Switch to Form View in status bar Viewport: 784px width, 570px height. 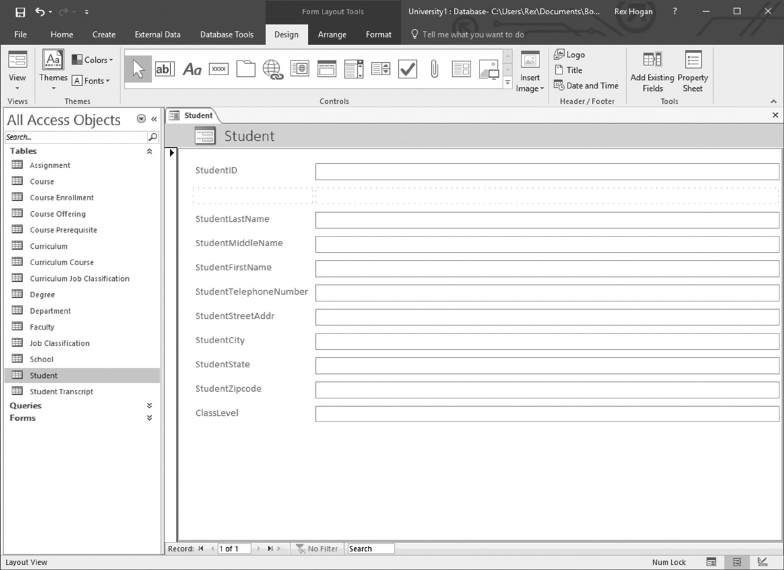click(x=711, y=562)
